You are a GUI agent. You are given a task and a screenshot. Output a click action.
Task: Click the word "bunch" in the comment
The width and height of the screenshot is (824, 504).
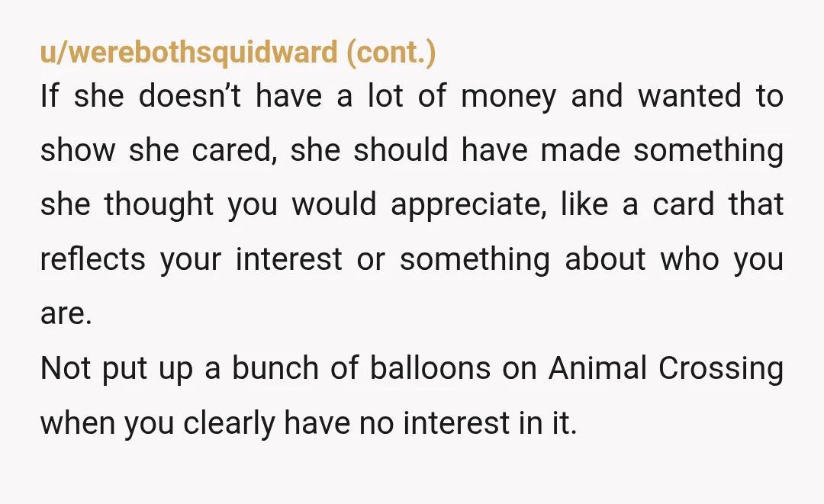275,368
